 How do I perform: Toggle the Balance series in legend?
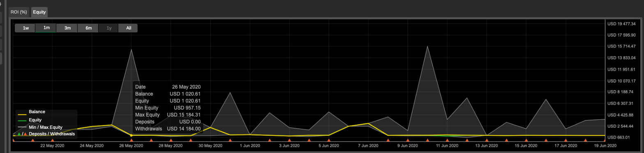tap(37, 112)
